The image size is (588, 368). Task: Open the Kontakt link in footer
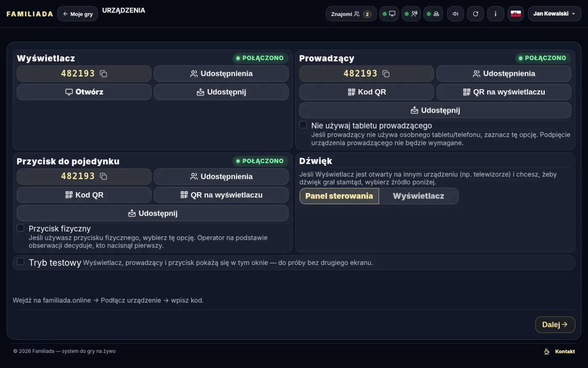565,352
